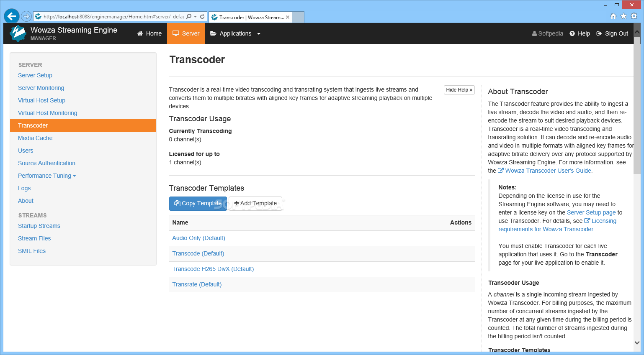
Task: Open browser home page icon
Action: pos(613,16)
